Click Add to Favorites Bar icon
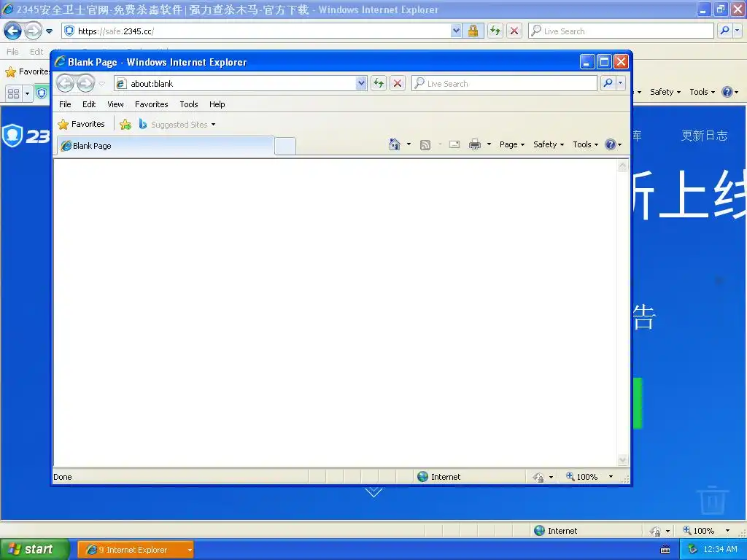 (125, 124)
